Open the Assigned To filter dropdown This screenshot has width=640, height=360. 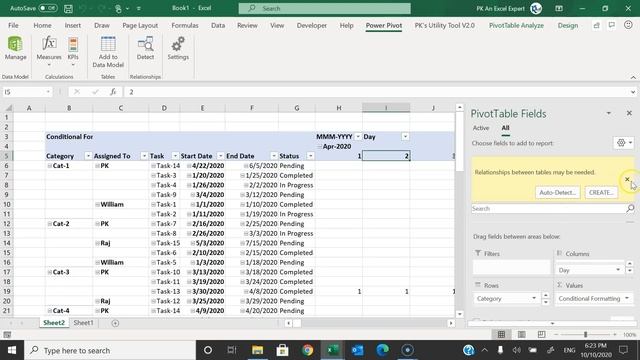point(144,156)
